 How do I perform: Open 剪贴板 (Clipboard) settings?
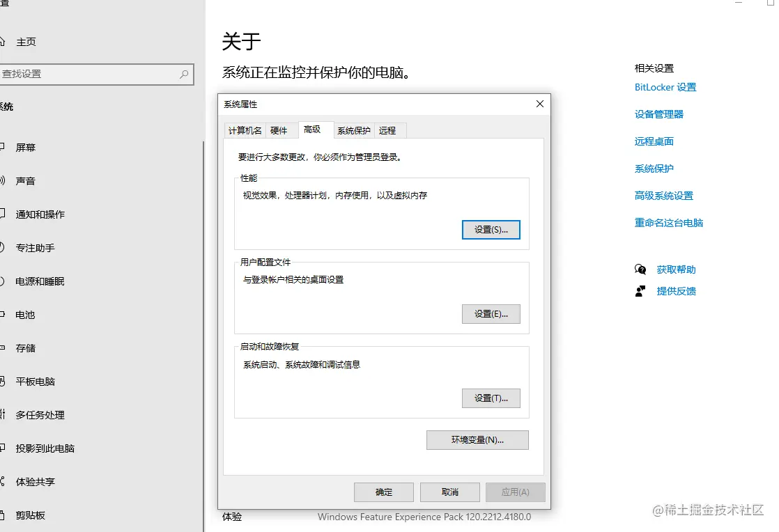click(28, 515)
